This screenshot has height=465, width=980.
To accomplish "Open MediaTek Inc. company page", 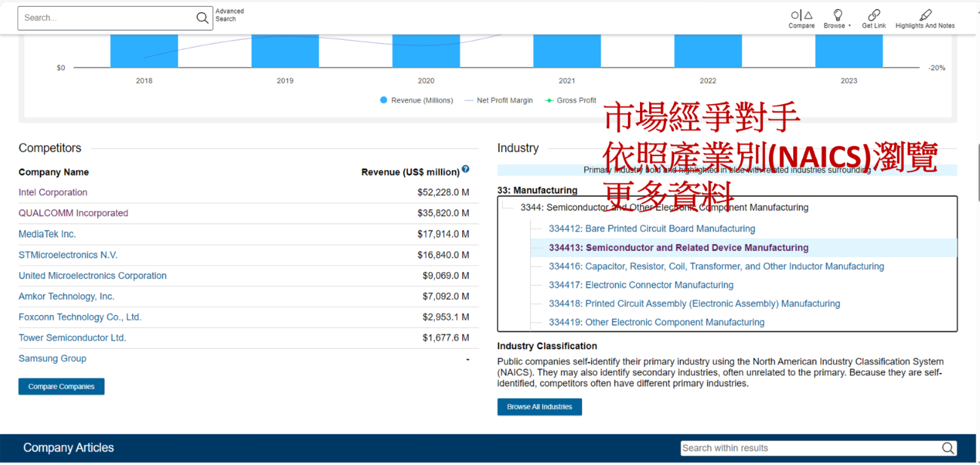I will (47, 234).
